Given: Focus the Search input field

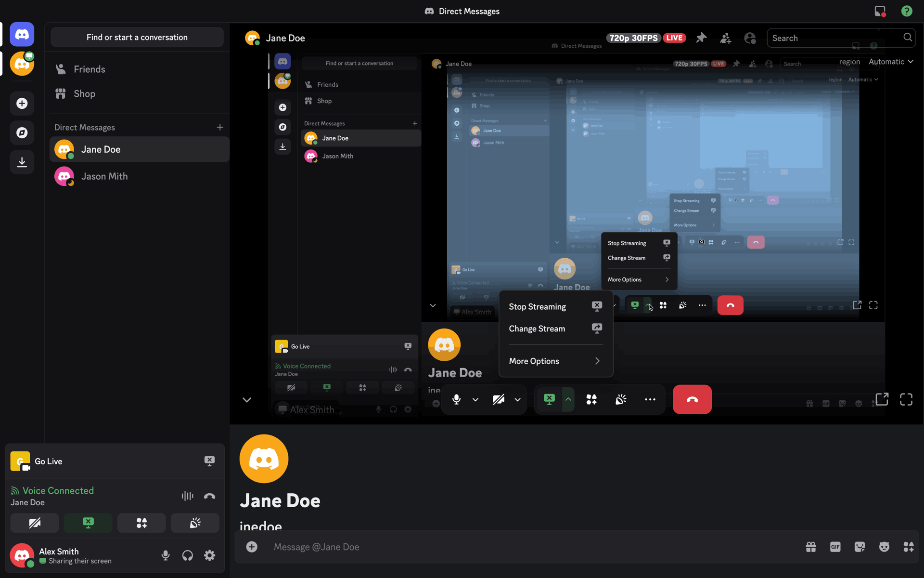Looking at the screenshot, I should (841, 38).
